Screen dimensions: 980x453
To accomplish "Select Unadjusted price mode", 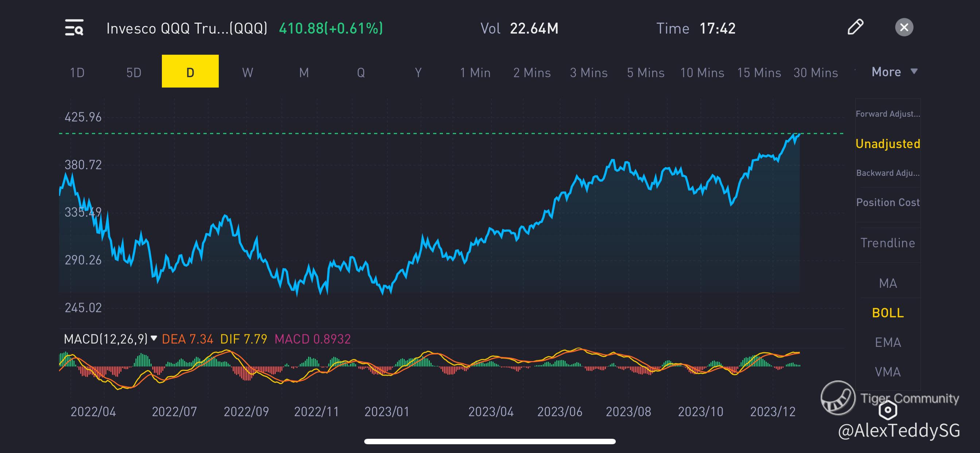I will (887, 144).
